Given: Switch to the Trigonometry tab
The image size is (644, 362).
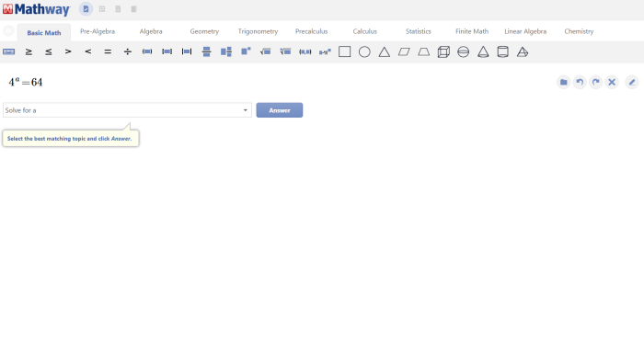Looking at the screenshot, I should point(258,31).
